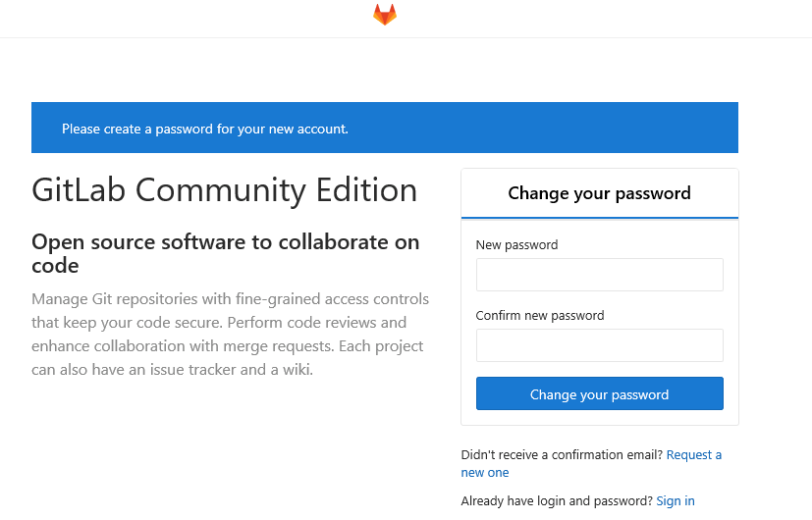Screen dimensions: 812x520
Task: Select the Change your password tab header
Action: (599, 193)
